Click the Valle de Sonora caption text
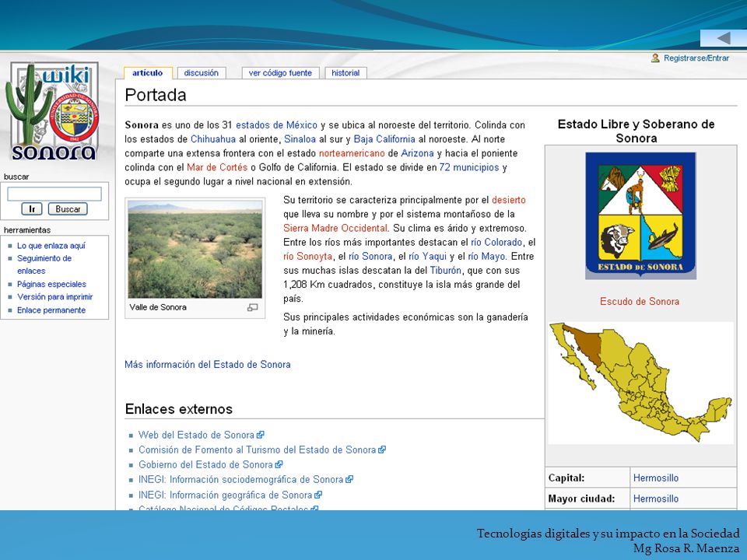Viewport: 747px width, 560px height. [158, 307]
